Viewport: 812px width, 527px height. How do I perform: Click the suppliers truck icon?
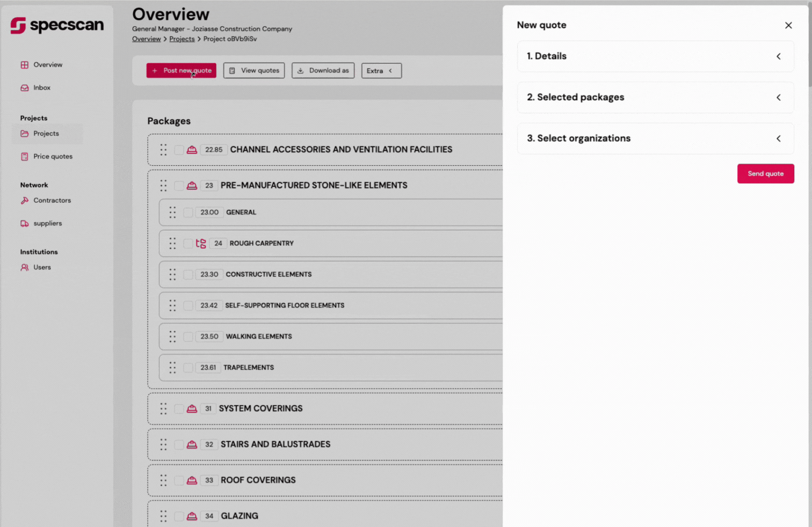25,224
